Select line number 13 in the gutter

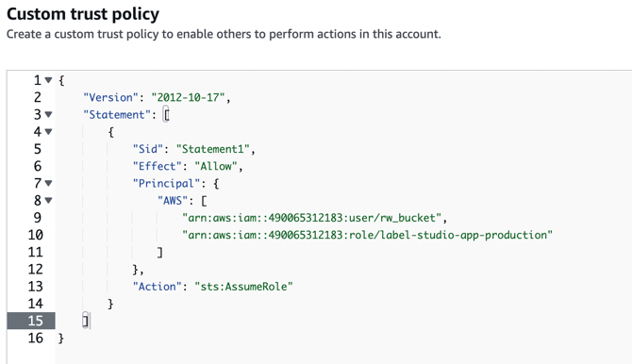(36, 287)
